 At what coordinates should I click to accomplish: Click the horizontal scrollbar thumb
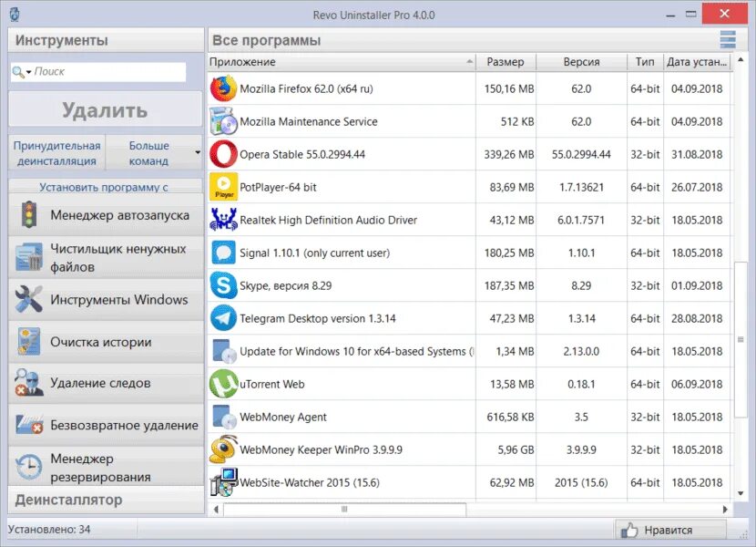(x=344, y=509)
